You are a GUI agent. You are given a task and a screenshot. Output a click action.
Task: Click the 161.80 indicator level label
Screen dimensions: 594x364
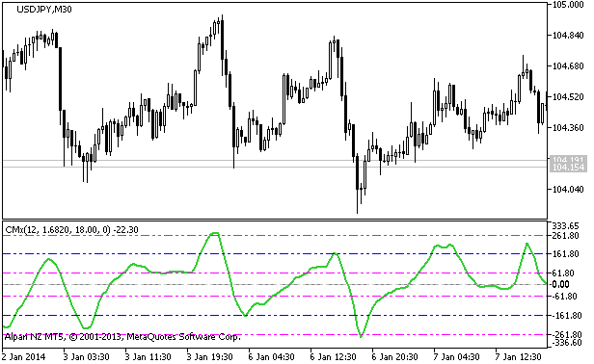pyautogui.click(x=565, y=254)
